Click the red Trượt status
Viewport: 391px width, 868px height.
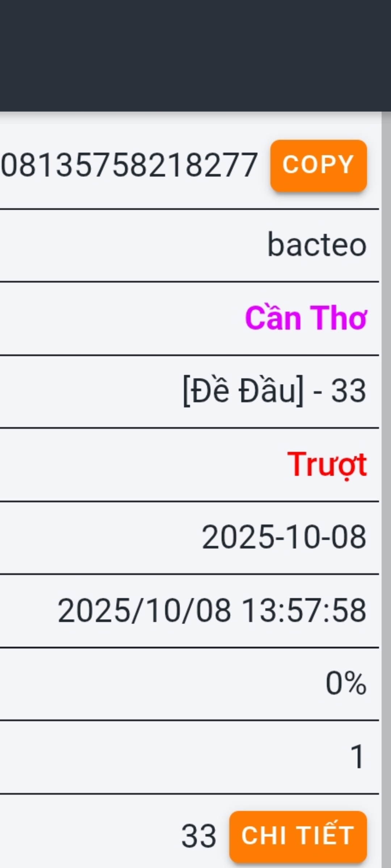point(327,464)
